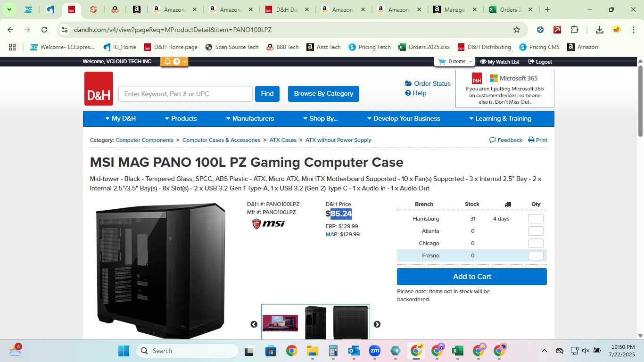Expand the Shop By... menu

321,119
